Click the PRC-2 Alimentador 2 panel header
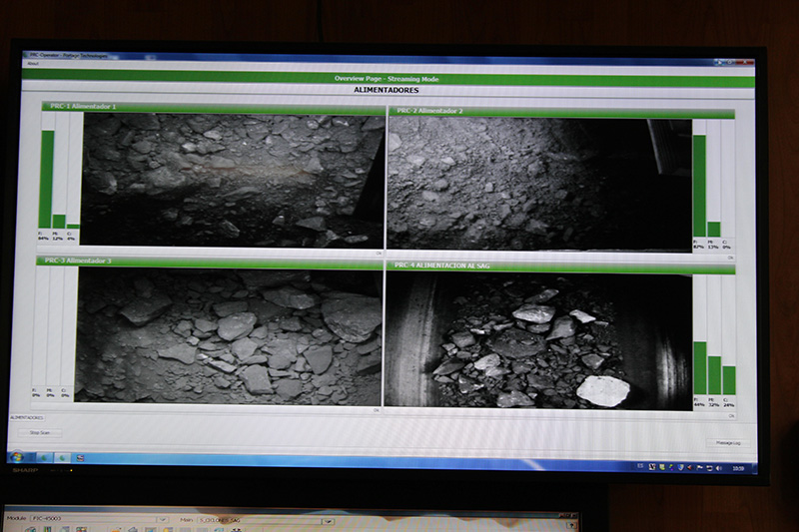This screenshot has width=799, height=532. click(561, 112)
